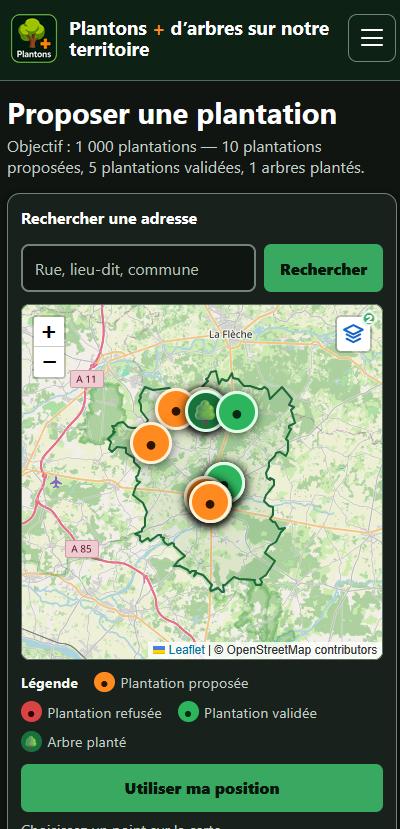Viewport: 400px width, 829px height.
Task: Click the Plantation refusée red legend swatch
Action: [x=32, y=712]
